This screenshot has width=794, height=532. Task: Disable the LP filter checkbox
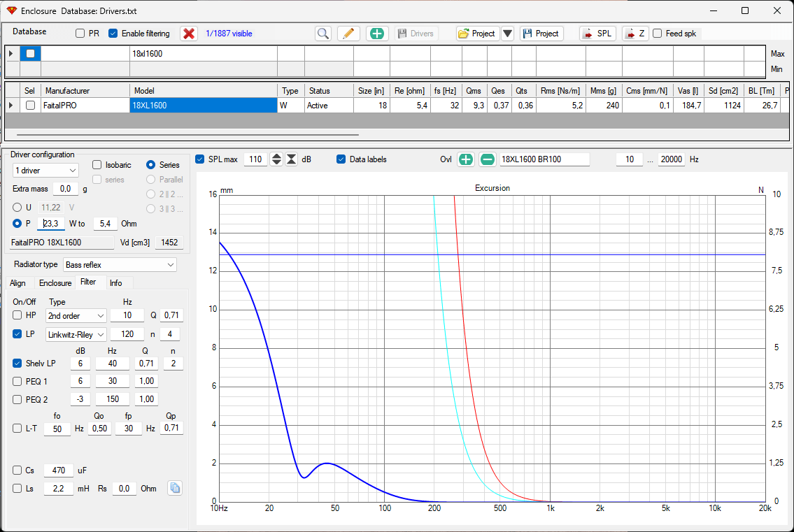coord(17,334)
